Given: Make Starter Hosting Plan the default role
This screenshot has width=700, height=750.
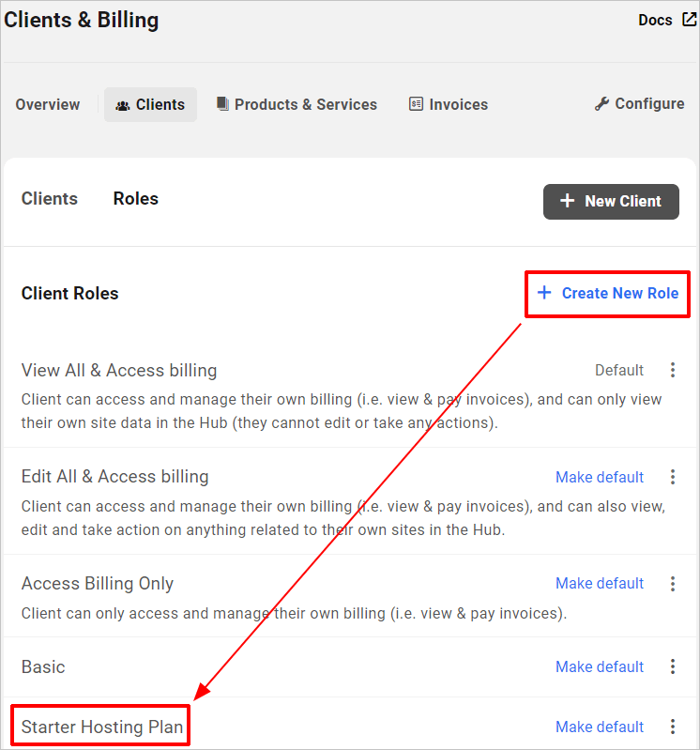Looking at the screenshot, I should [600, 727].
